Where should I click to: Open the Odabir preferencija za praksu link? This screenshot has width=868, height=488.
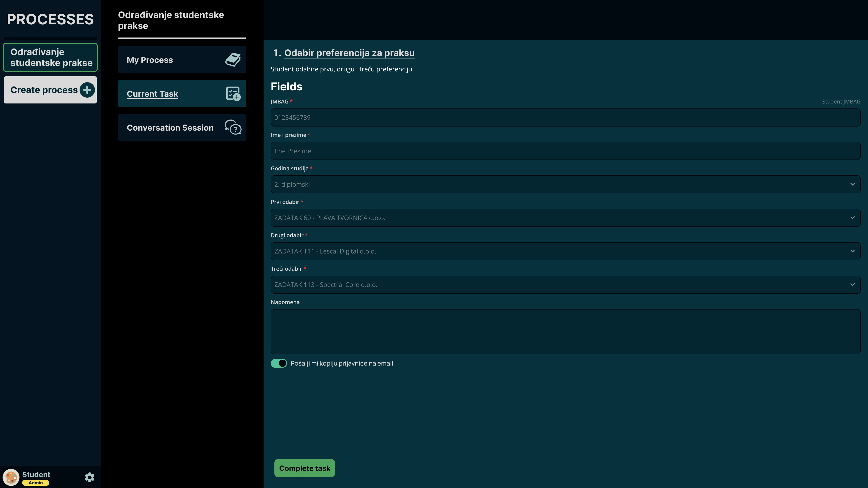[x=349, y=53]
